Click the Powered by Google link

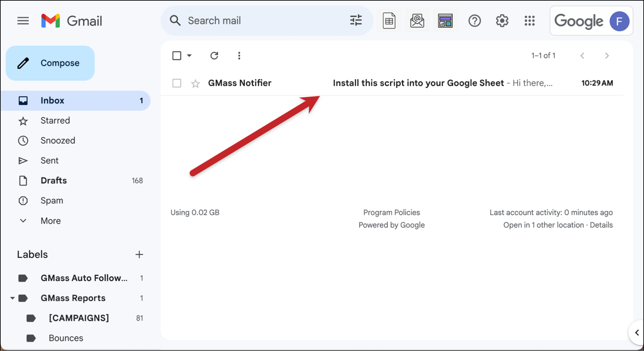click(391, 225)
